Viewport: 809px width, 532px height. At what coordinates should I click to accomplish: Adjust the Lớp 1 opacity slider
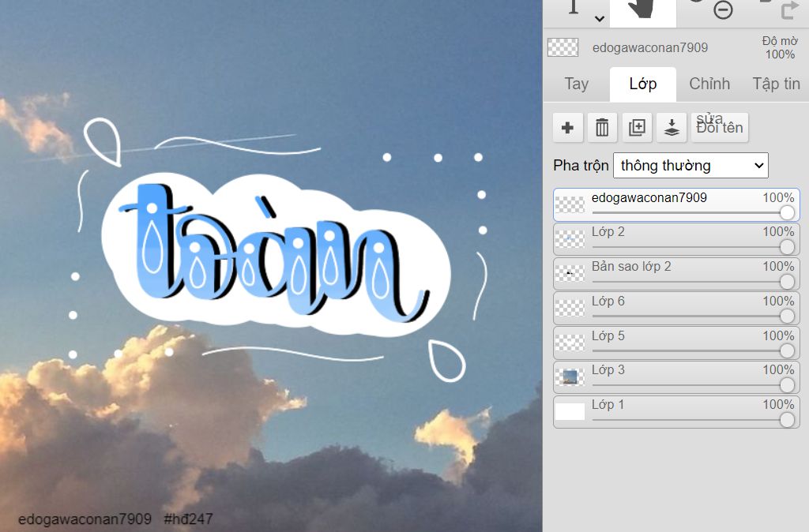click(693, 420)
